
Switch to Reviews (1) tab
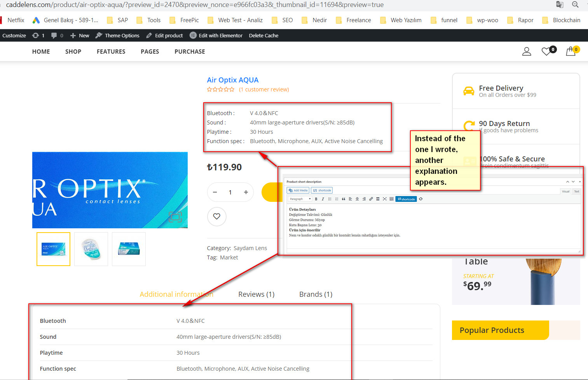click(x=256, y=294)
